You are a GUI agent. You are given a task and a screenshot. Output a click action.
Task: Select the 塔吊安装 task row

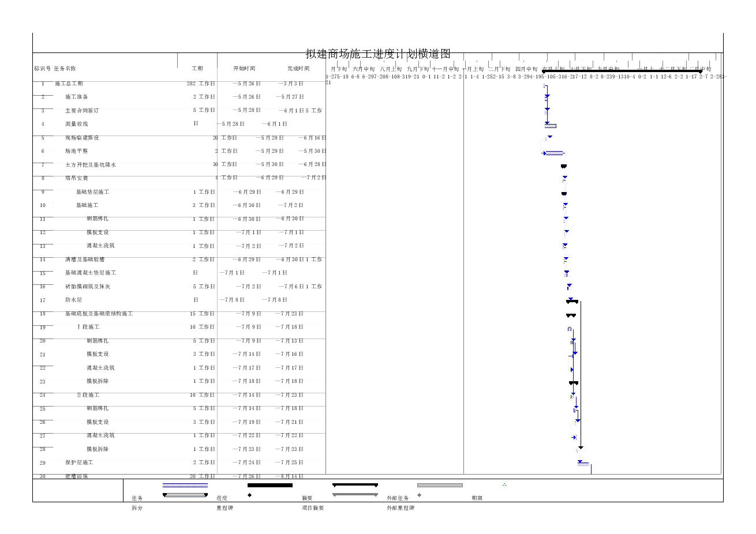(x=77, y=178)
